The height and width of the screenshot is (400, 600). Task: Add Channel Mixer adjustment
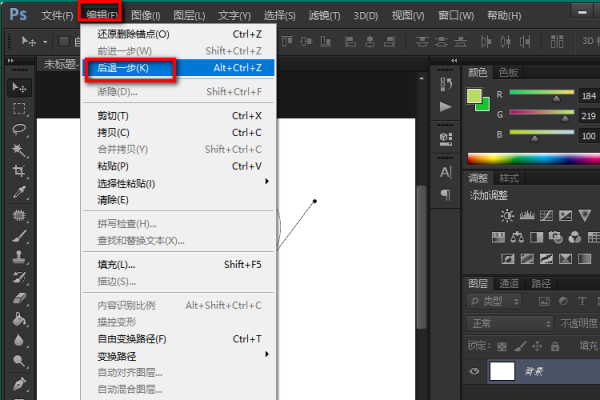(575, 237)
